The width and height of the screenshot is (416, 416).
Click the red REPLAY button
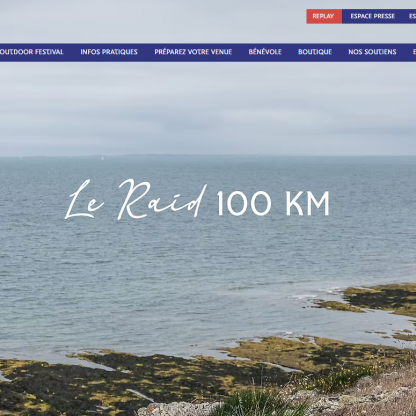click(x=324, y=16)
